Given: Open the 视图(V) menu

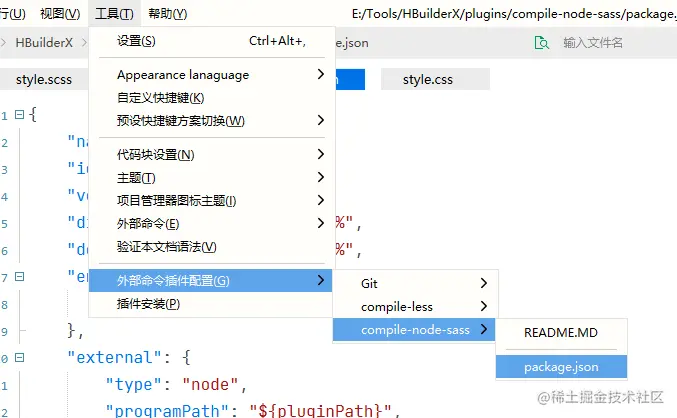Looking at the screenshot, I should coord(60,14).
